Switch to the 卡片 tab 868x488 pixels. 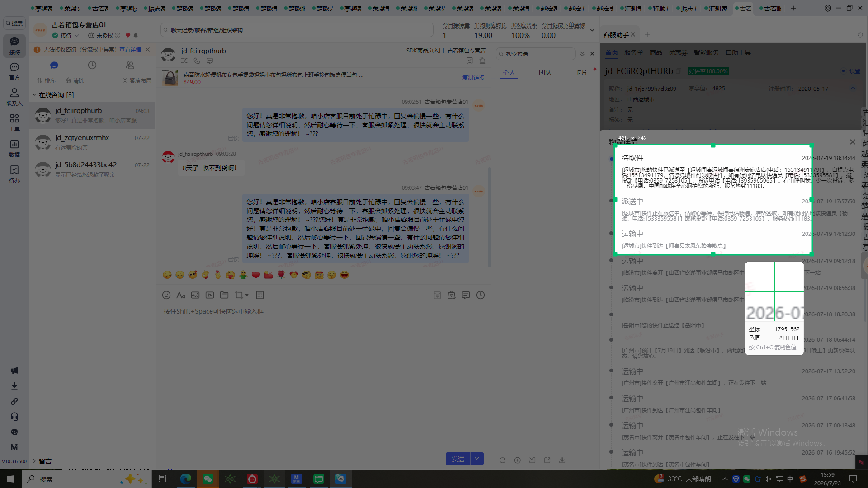581,72
